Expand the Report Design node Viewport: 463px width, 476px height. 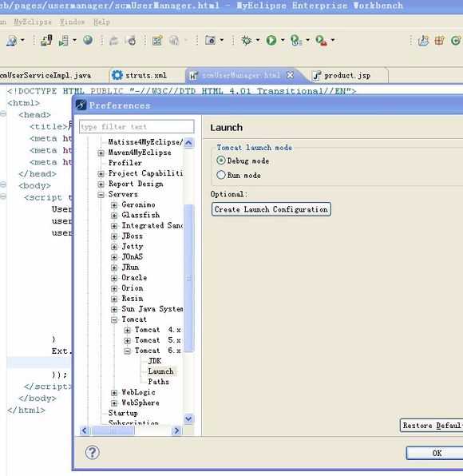101,184
